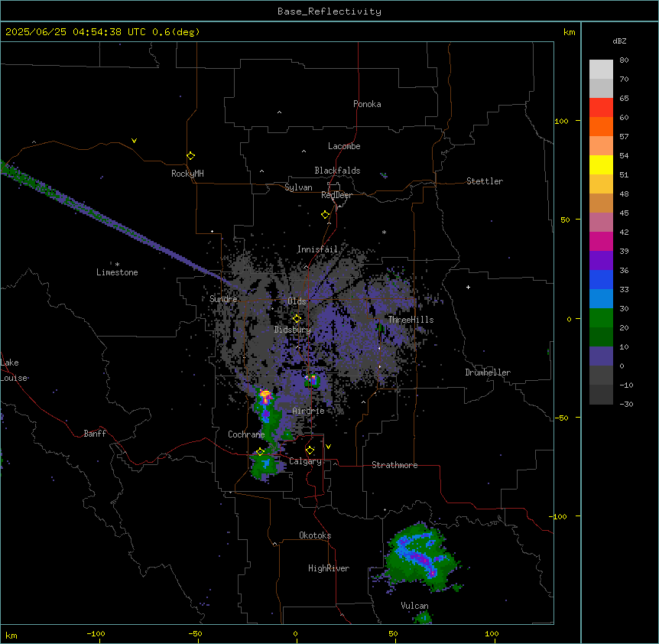Click the Sylvan label on the map
This screenshot has height=644, width=659.
coord(298,187)
